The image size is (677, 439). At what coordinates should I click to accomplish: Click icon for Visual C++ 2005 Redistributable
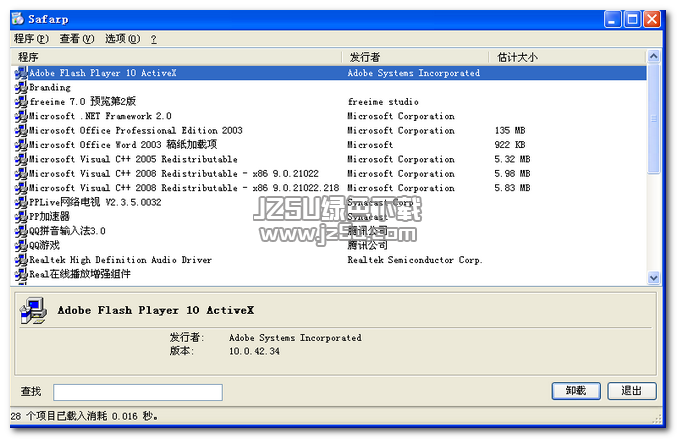21,159
